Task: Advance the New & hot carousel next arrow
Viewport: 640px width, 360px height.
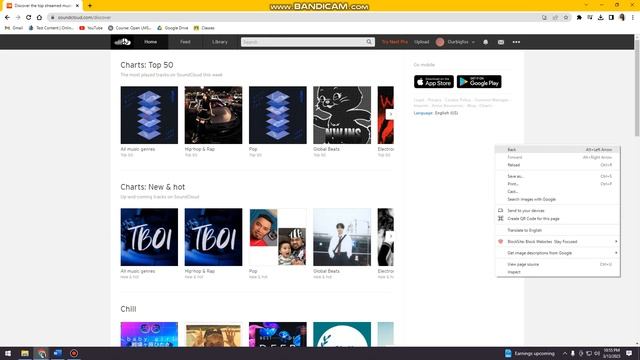Action: [390, 236]
